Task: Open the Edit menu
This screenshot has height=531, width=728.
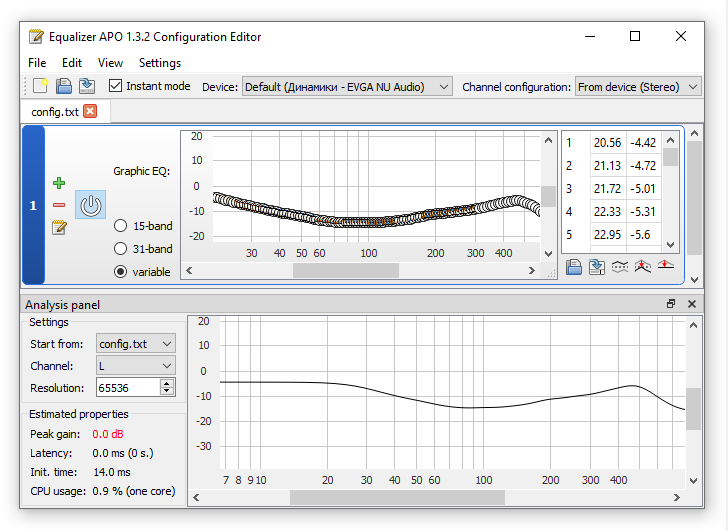Action: [x=72, y=63]
